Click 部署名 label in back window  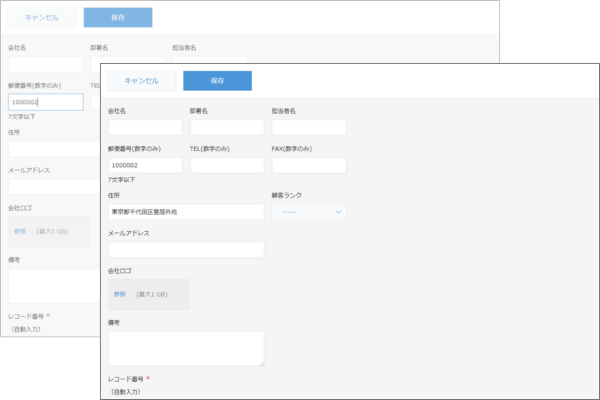tap(99, 48)
